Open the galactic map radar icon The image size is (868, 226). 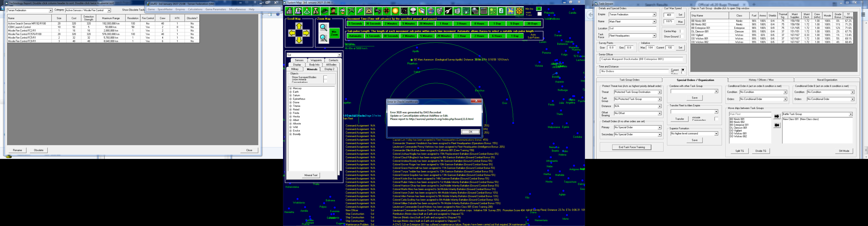pyautogui.click(x=404, y=11)
